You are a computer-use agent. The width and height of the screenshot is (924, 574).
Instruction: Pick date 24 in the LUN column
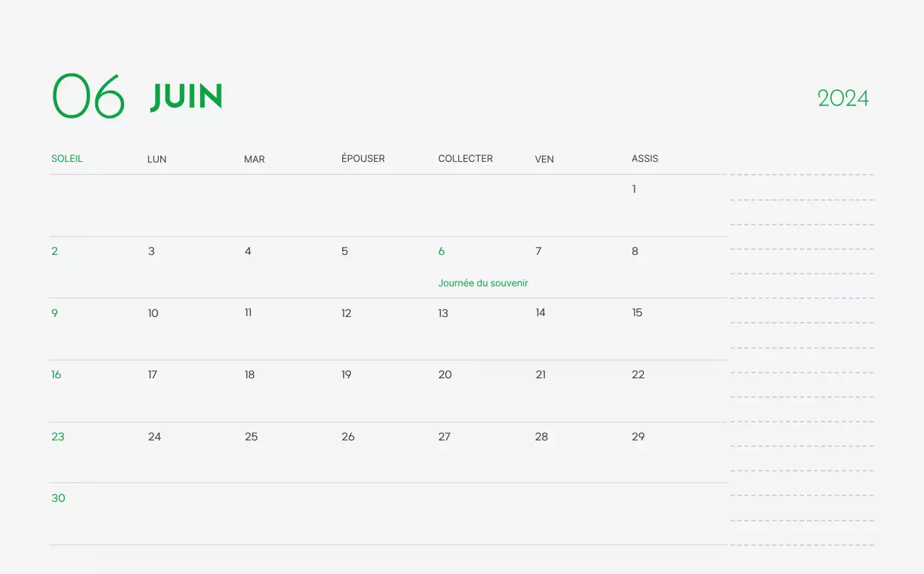154,437
